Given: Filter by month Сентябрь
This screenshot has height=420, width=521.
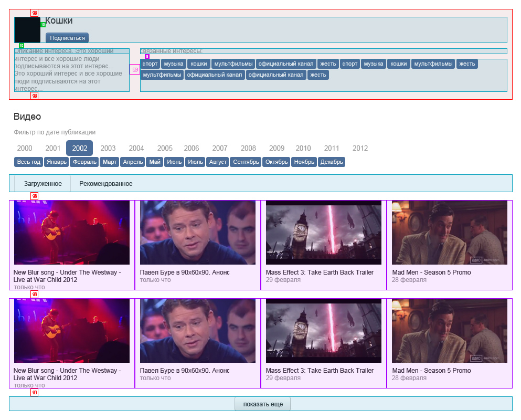Looking at the screenshot, I should click(246, 162).
